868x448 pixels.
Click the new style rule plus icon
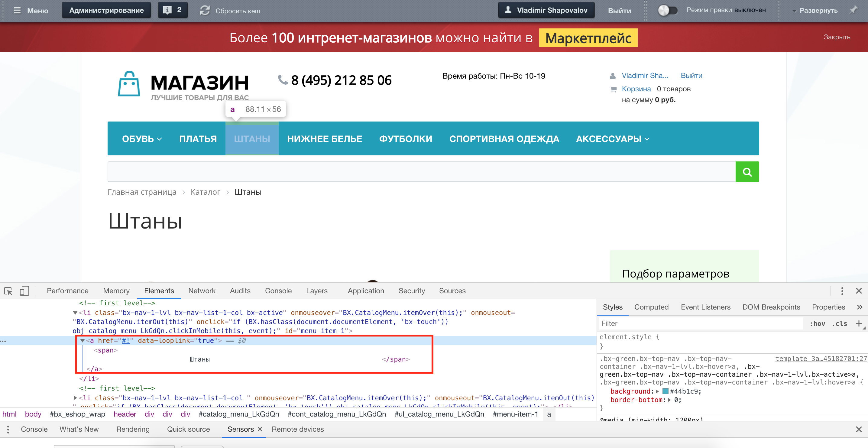point(859,324)
